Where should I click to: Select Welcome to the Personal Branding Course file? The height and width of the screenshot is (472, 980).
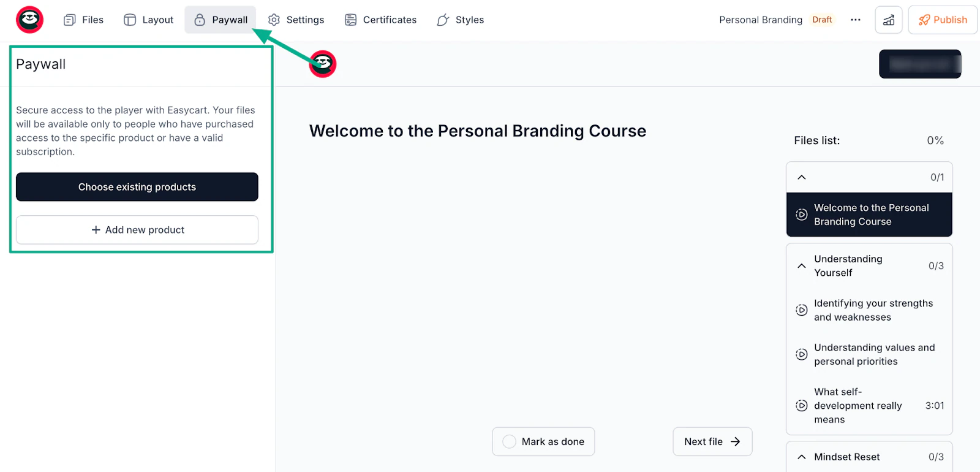[x=869, y=215]
